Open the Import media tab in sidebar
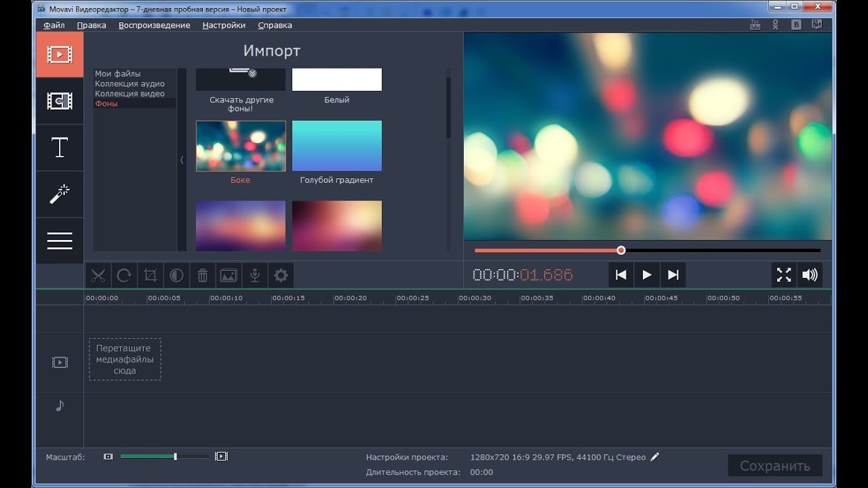 coord(60,54)
